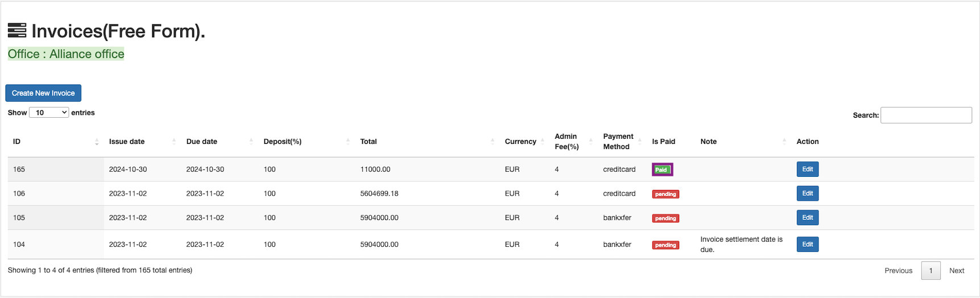Sort by Deposit(%) column header

[x=283, y=142]
